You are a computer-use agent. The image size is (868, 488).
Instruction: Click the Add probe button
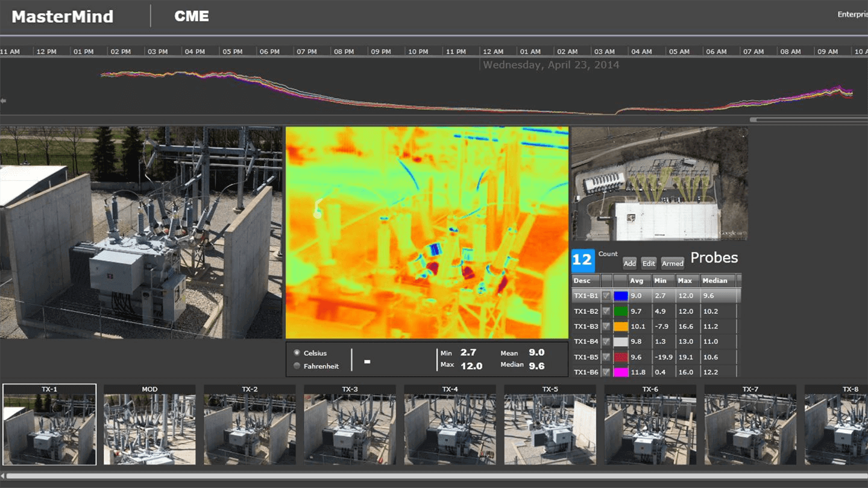click(629, 263)
